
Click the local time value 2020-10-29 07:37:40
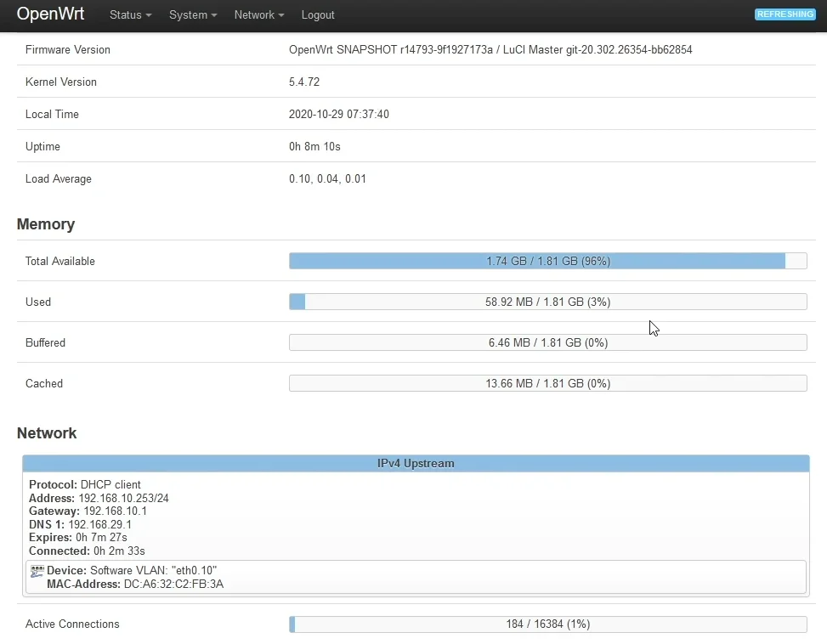pyautogui.click(x=338, y=114)
